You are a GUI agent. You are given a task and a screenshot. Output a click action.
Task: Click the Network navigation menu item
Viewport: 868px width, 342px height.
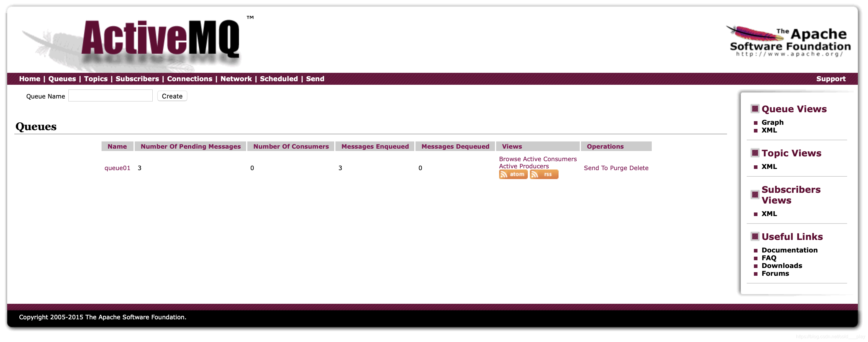pos(235,78)
